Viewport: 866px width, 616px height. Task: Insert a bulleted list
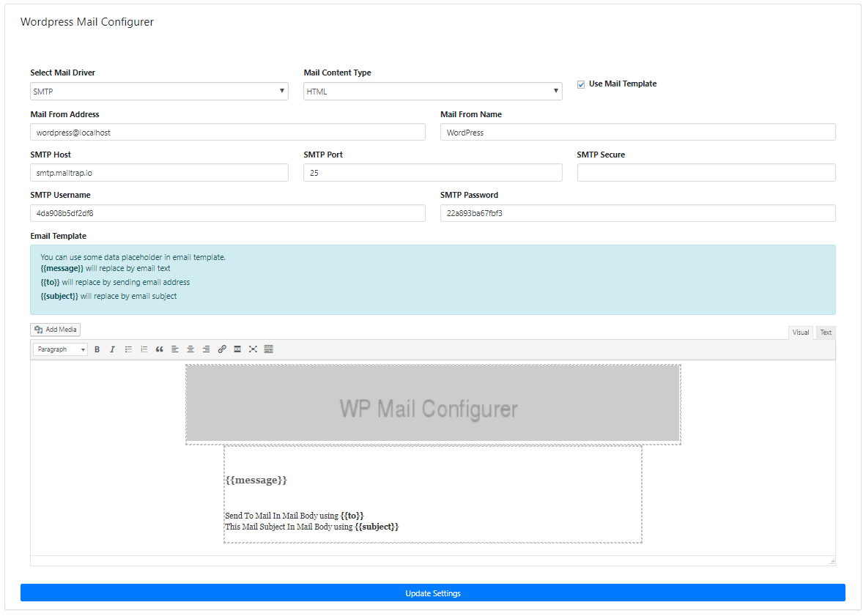(128, 349)
